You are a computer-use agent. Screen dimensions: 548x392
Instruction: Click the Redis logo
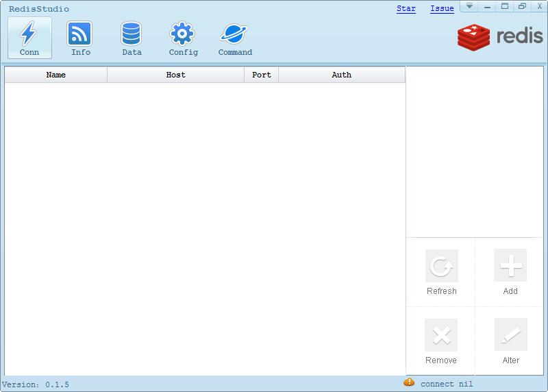tap(500, 36)
